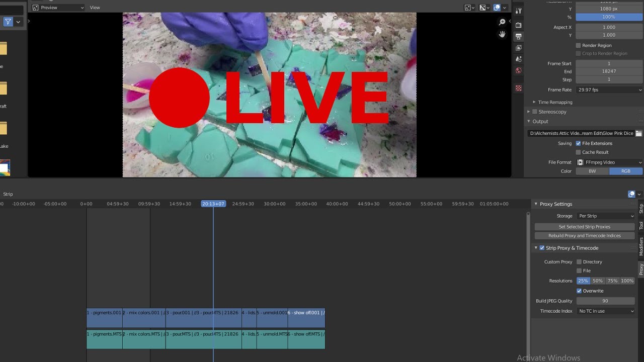Viewport: 644px width, 362px height.
Task: Select the zoom magnifier tool in preview
Action: 502,22
